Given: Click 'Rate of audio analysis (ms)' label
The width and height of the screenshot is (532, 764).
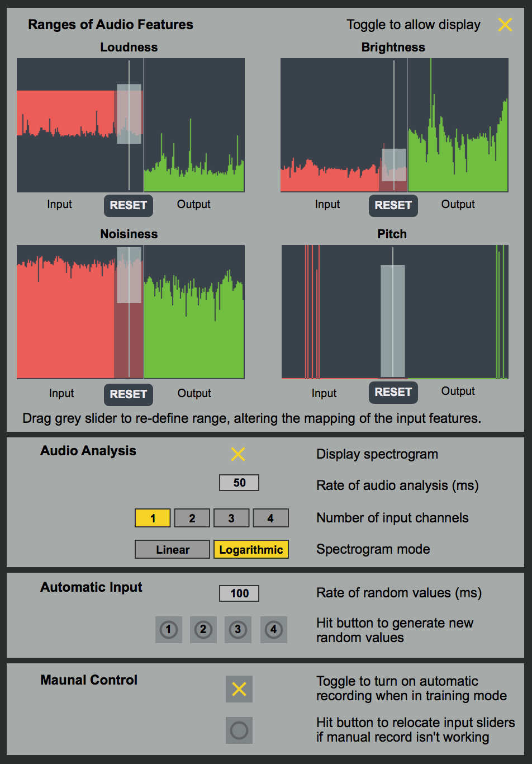Looking at the screenshot, I should pos(397,485).
